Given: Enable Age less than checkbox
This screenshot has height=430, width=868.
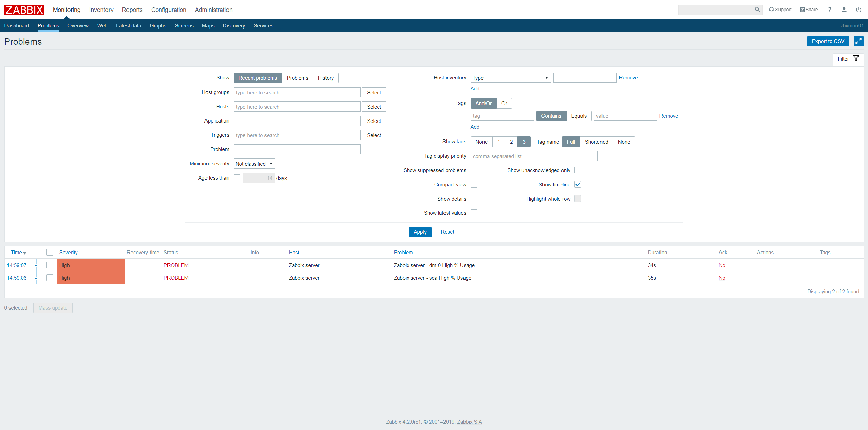Looking at the screenshot, I should pyautogui.click(x=237, y=178).
